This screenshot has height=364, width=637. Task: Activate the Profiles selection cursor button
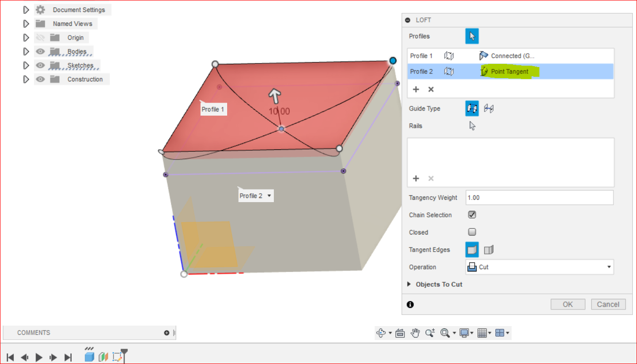[x=472, y=36]
